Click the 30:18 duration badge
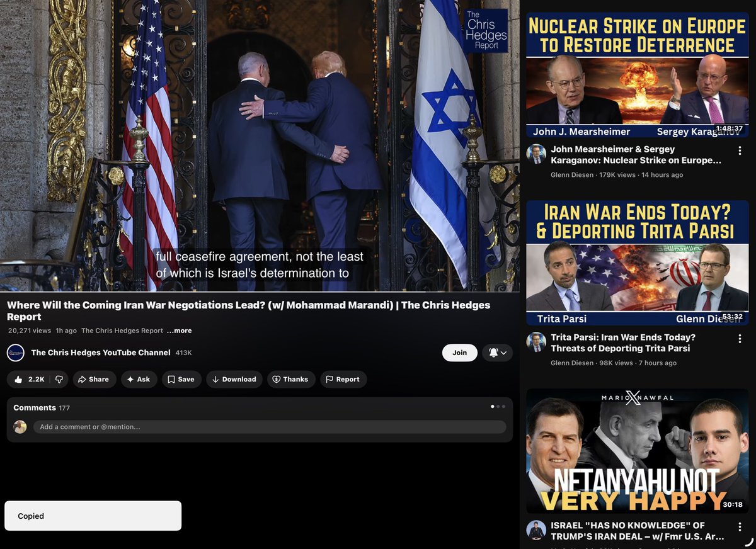This screenshot has width=756, height=549. (733, 505)
